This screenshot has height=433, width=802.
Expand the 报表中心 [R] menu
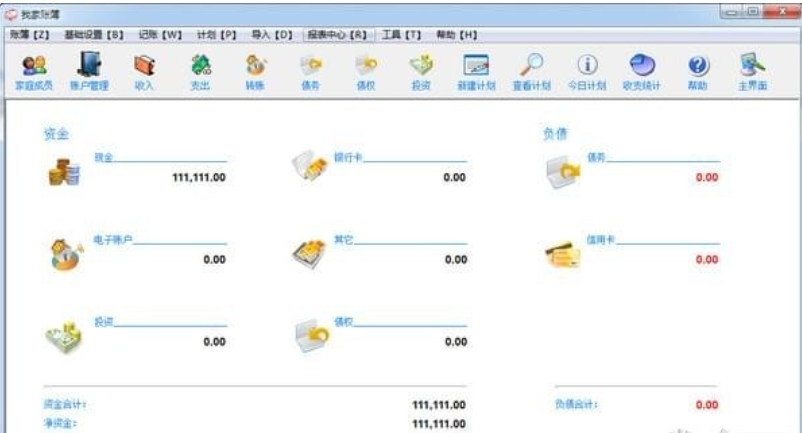[x=337, y=35]
